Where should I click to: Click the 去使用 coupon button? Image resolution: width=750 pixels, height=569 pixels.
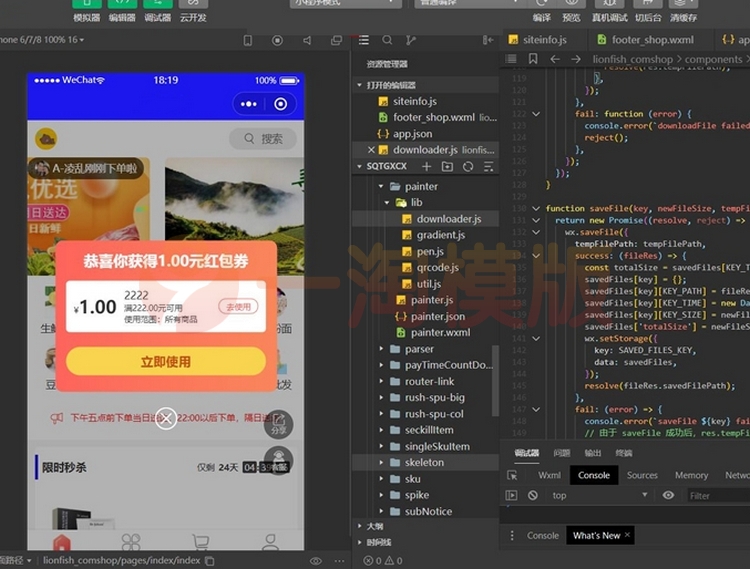point(238,306)
